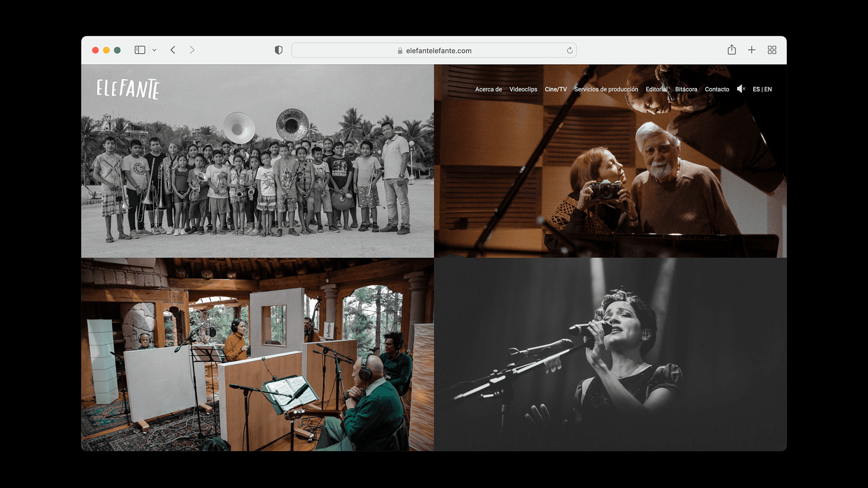Toggle the muted sound speaker icon
868x488 pixels.
tap(741, 89)
